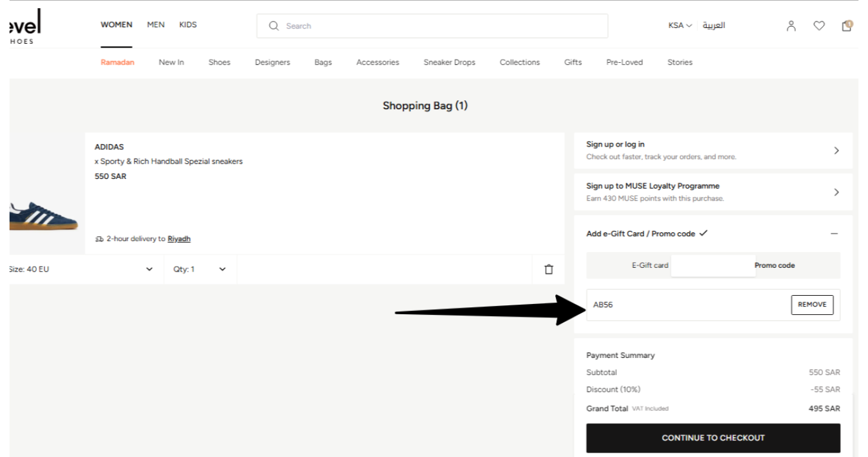This screenshot has height=457, width=868.
Task: Click the 495 SAR grand total value
Action: 824,409
